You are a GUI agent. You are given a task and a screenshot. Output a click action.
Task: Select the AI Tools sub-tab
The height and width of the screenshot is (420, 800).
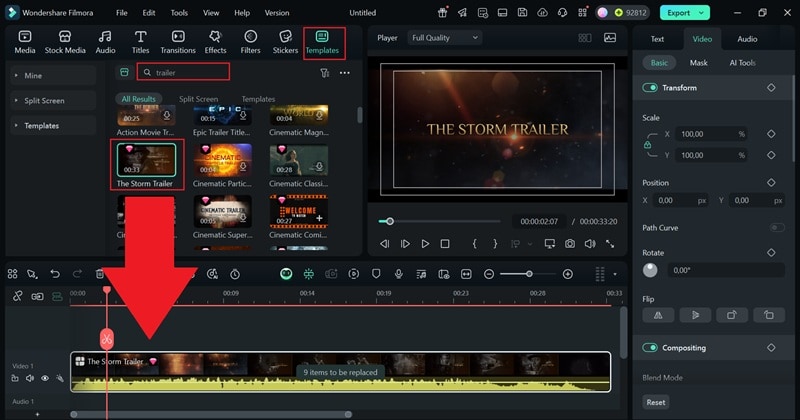coord(742,63)
